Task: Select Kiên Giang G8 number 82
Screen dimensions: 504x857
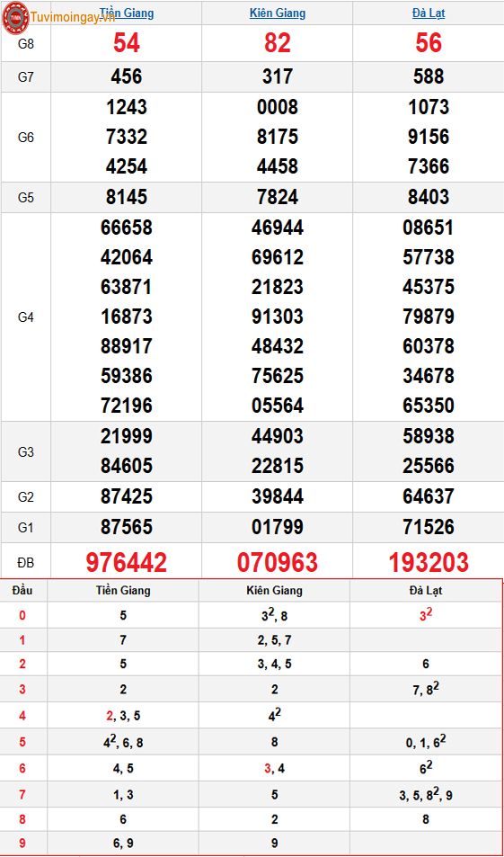Action: [278, 43]
